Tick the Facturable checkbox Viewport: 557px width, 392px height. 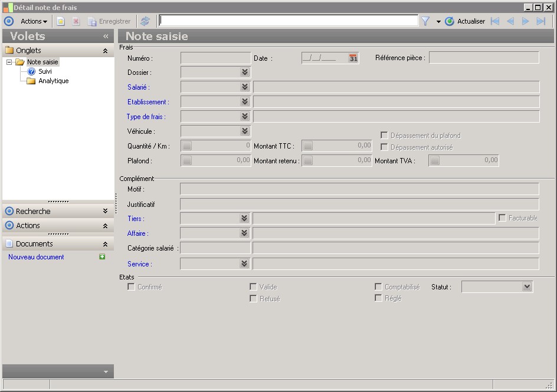(503, 218)
